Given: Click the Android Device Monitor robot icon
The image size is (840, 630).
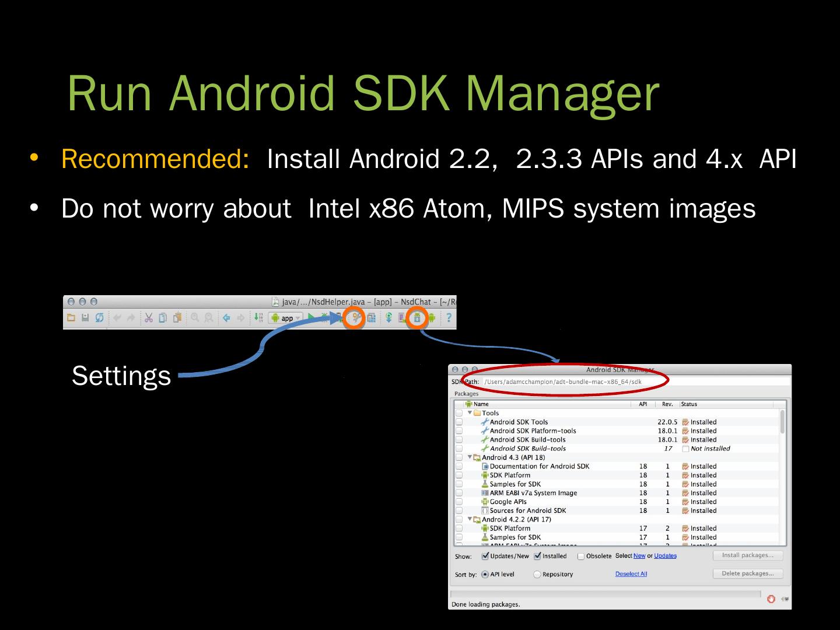Looking at the screenshot, I should click(x=432, y=318).
